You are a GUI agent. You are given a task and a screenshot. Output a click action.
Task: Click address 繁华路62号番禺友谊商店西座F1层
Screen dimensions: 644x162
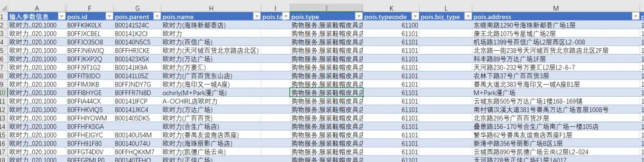click(x=522, y=135)
